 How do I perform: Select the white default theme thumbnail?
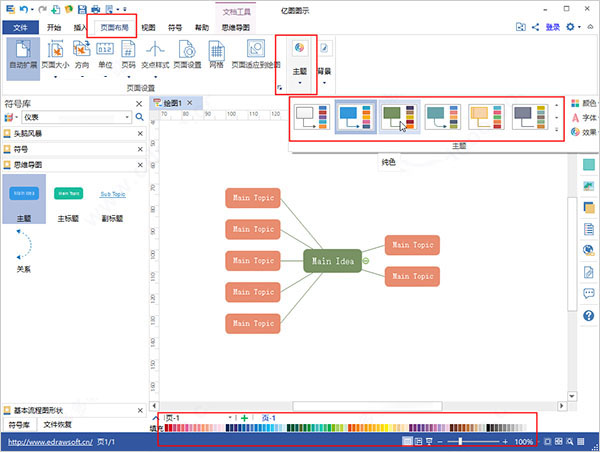point(311,117)
